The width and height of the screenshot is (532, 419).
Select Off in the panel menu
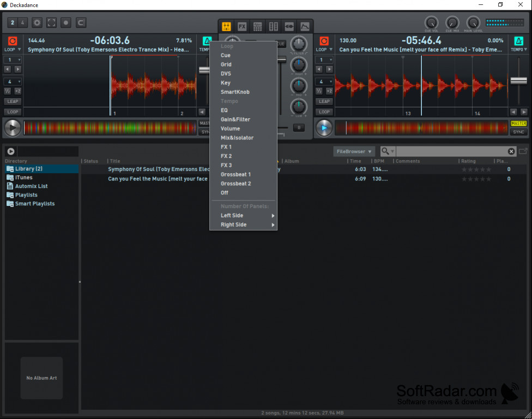point(243,193)
